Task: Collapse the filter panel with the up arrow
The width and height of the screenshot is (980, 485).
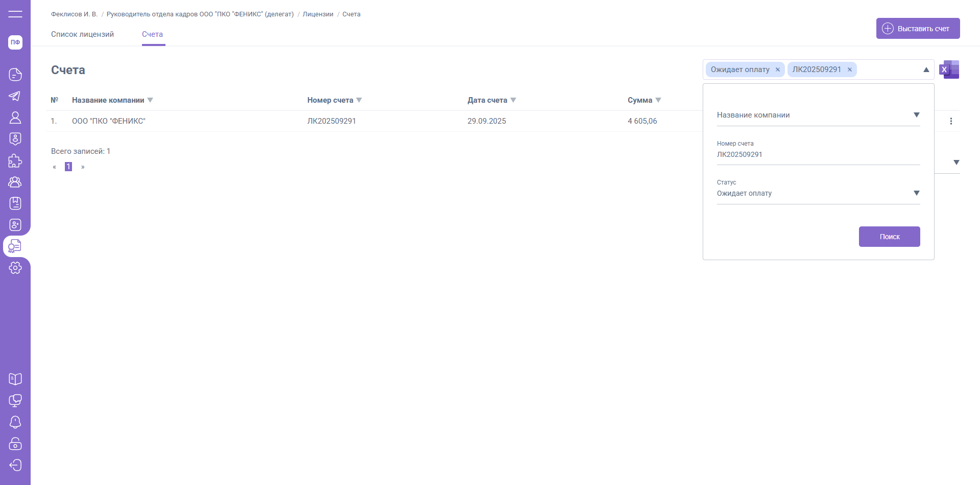Action: coord(926,70)
